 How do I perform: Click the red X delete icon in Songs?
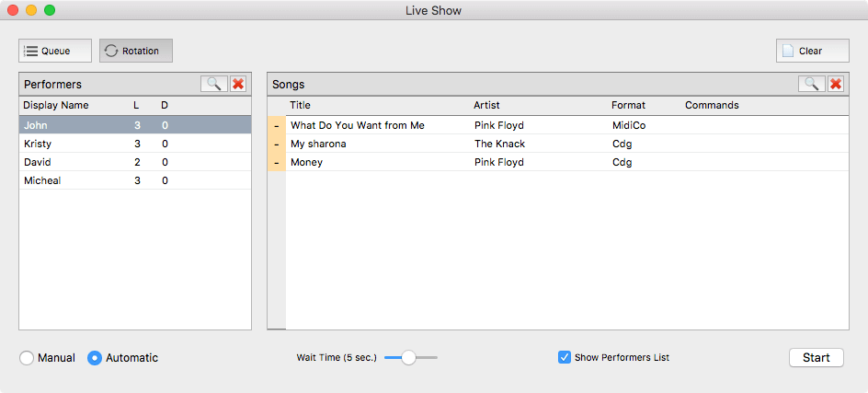pyautogui.click(x=836, y=84)
